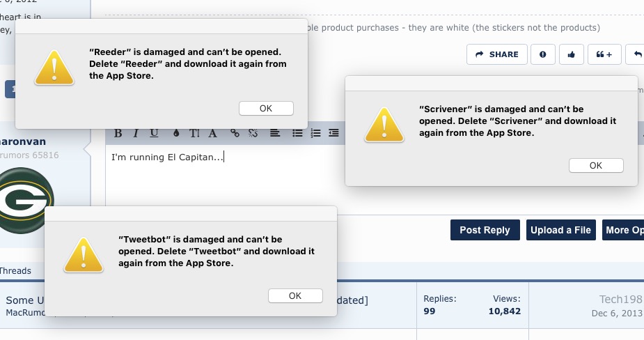Like the post with thumbs up
Screen dimensions: 644x340
click(x=571, y=54)
